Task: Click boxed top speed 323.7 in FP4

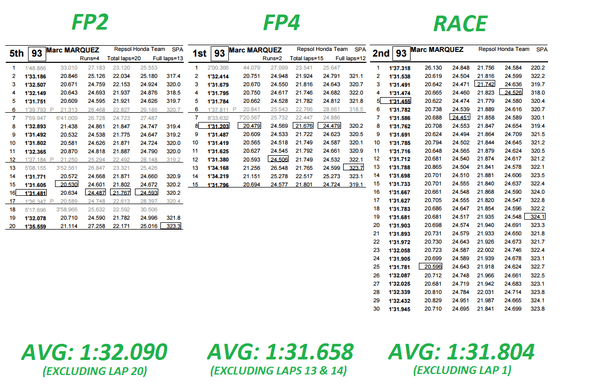Action: [x=353, y=167]
